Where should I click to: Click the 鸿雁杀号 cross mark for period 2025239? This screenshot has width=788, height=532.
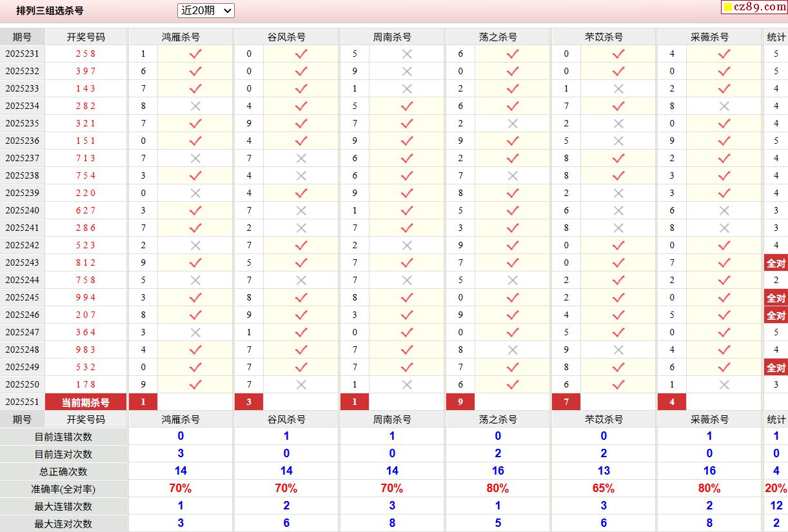pyautogui.click(x=195, y=193)
